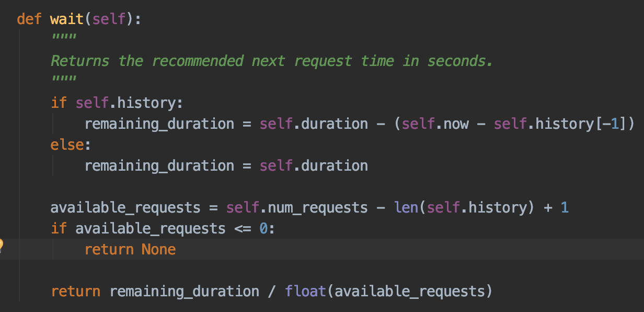Click the number 0 in the comparison
This screenshot has width=644, height=312.
[263, 229]
